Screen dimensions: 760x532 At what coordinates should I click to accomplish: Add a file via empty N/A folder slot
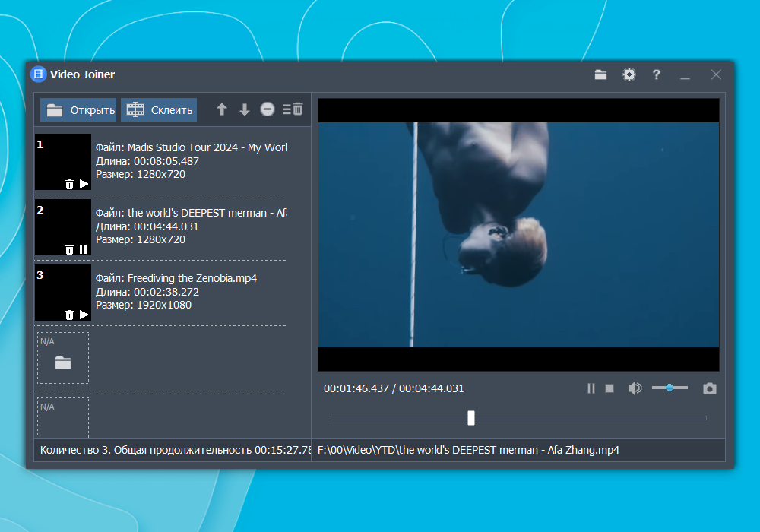(63, 363)
